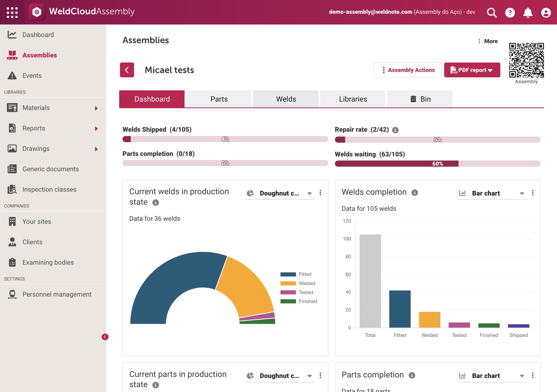557x392 pixels.
Task: Open Events in the sidebar
Action: [53, 76]
